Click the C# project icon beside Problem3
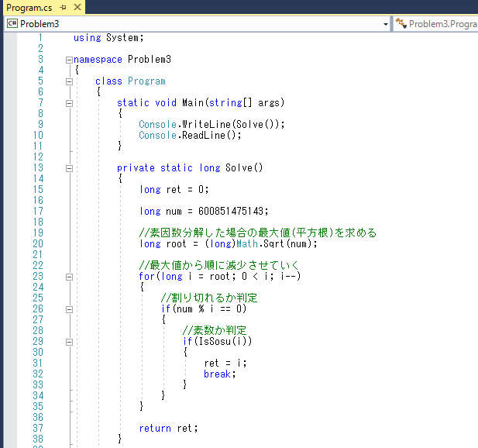This screenshot has height=448, width=478. point(12,23)
